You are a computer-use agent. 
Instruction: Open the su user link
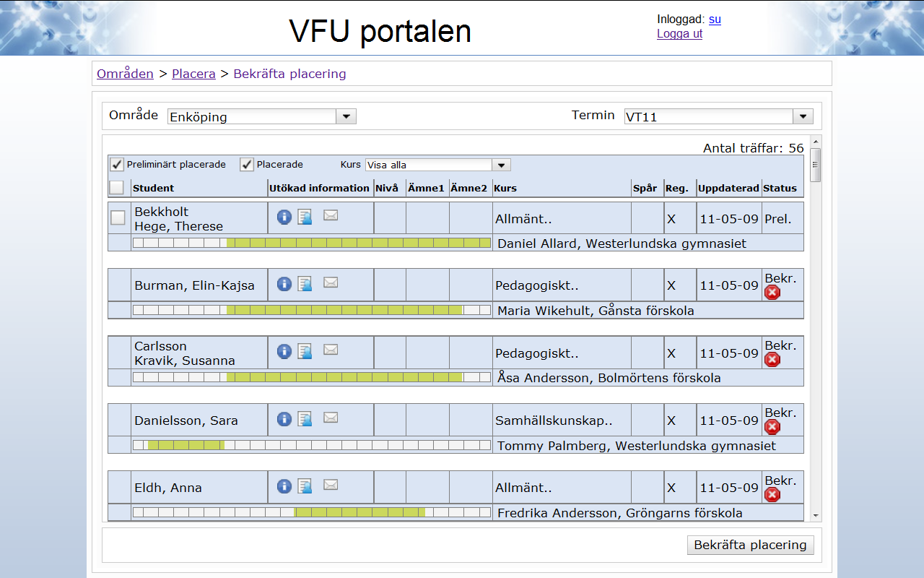pos(715,20)
